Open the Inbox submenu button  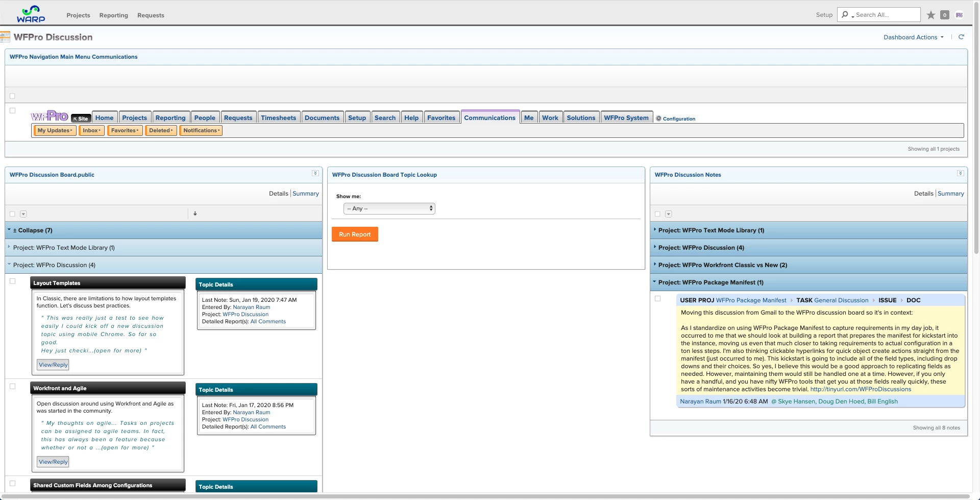92,131
